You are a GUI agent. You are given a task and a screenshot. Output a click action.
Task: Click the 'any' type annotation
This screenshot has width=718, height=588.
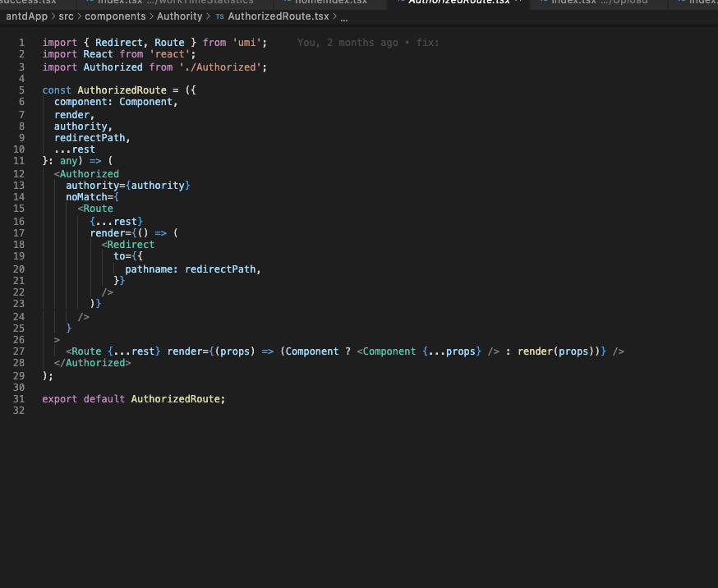point(69,161)
